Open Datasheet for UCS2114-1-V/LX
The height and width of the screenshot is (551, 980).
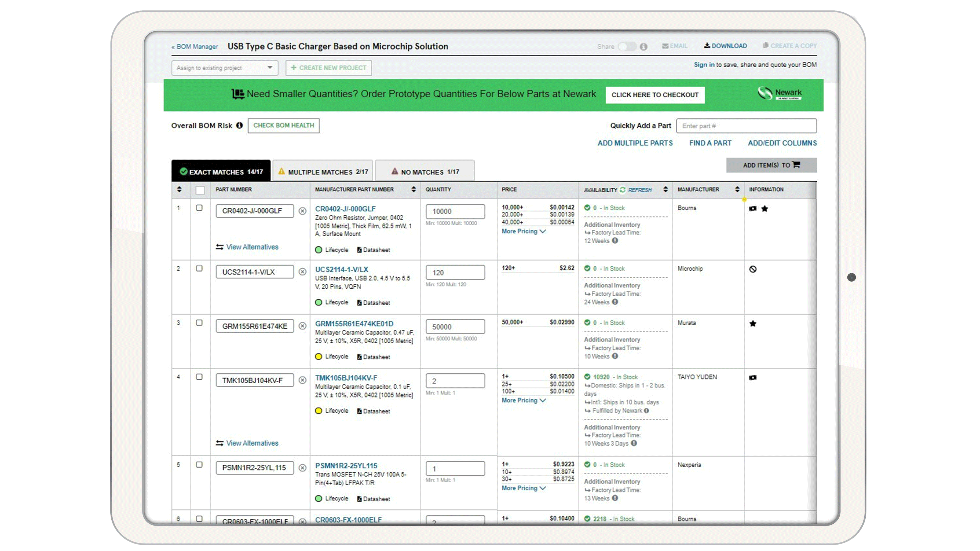(x=374, y=303)
